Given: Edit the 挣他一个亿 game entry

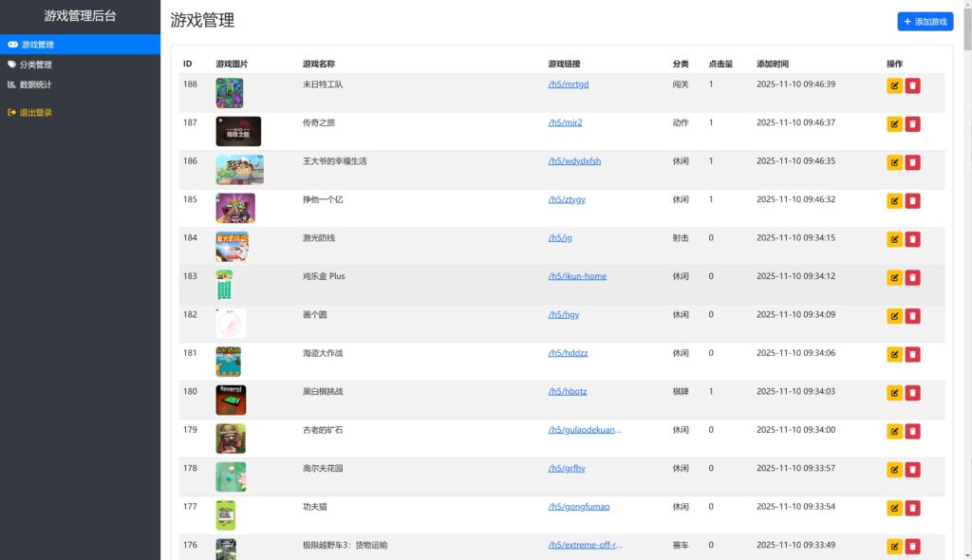Looking at the screenshot, I should tap(893, 200).
